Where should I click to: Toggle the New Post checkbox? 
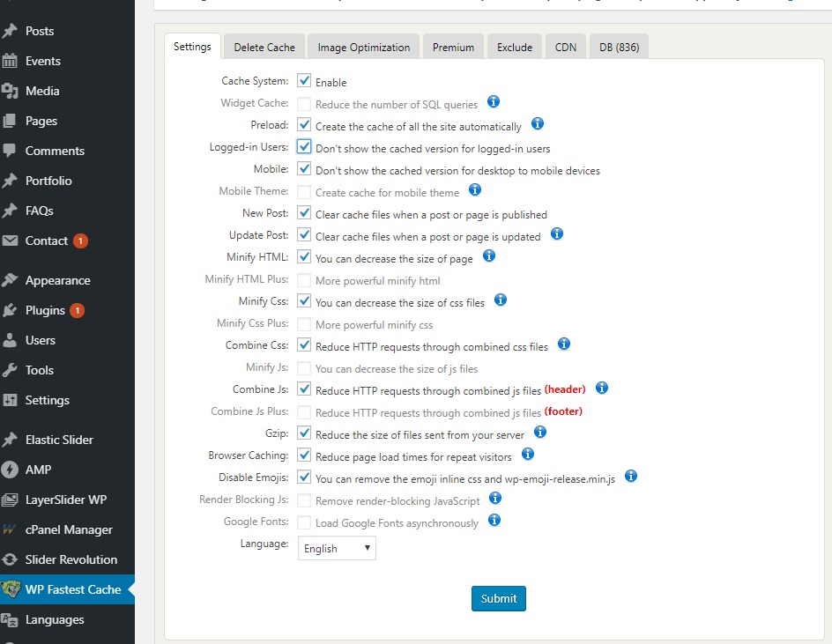click(304, 212)
